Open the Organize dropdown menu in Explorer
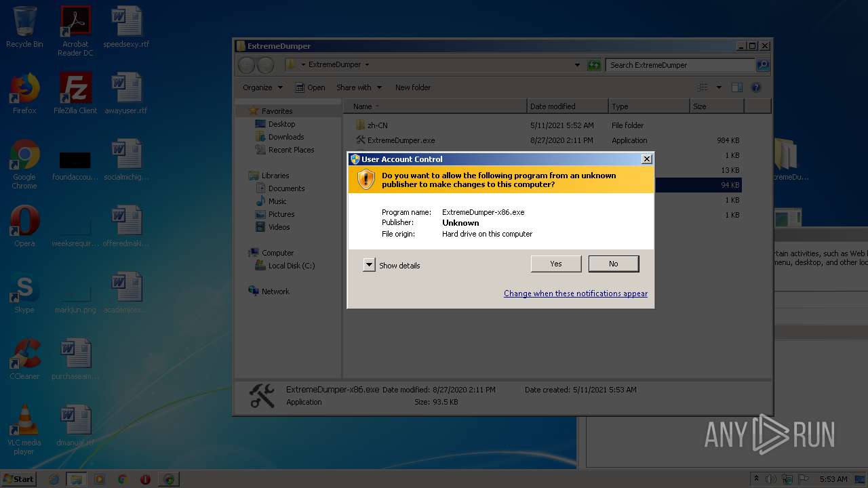868x488 pixels. [262, 87]
